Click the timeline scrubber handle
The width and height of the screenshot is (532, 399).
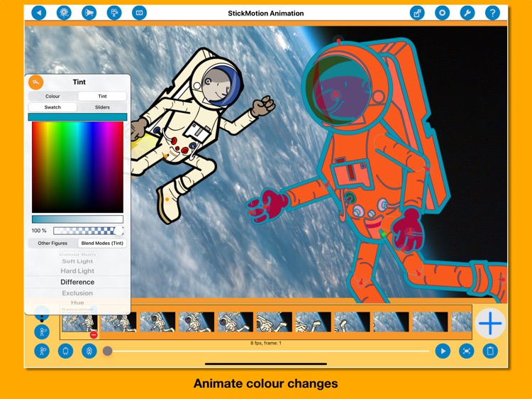pos(108,351)
